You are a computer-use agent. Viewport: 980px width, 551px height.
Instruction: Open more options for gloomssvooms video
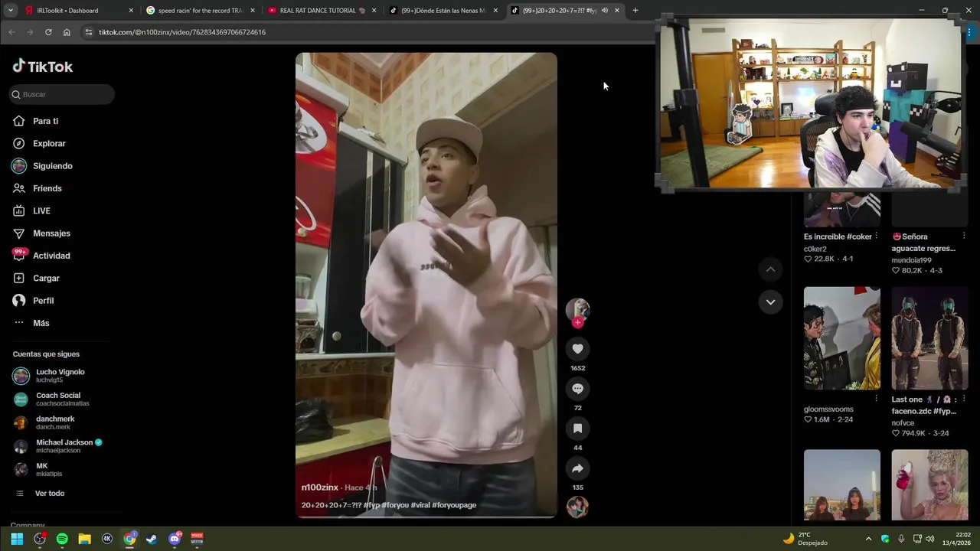point(877,399)
